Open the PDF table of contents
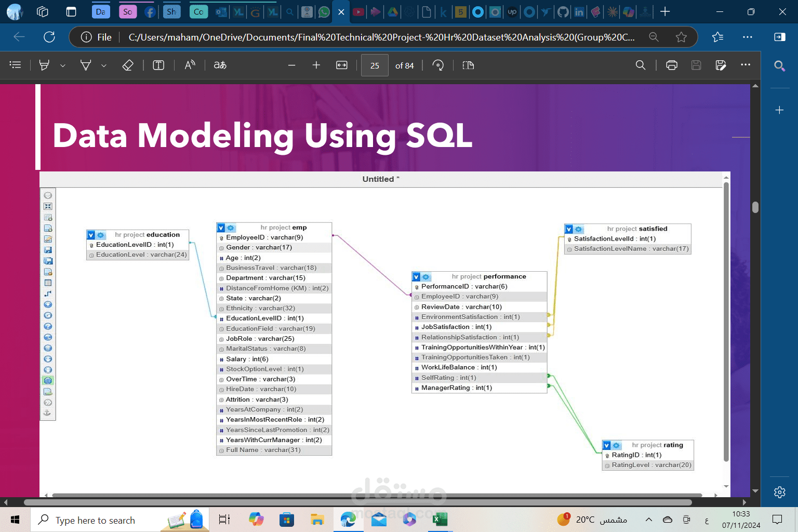The width and height of the screenshot is (798, 532). coord(16,65)
